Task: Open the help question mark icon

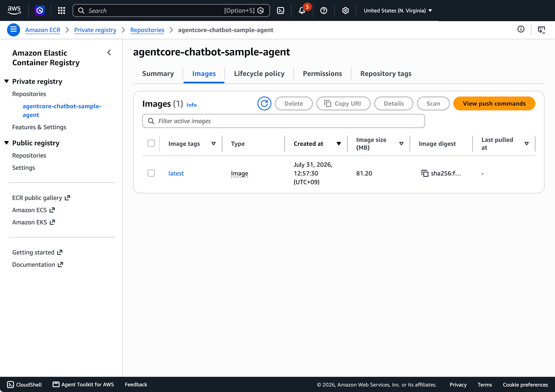Action: pyautogui.click(x=324, y=11)
